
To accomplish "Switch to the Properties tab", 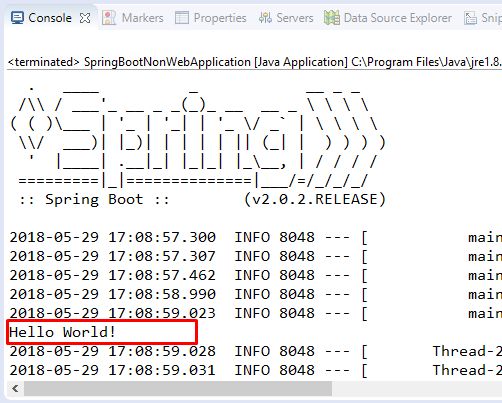I will (211, 18).
